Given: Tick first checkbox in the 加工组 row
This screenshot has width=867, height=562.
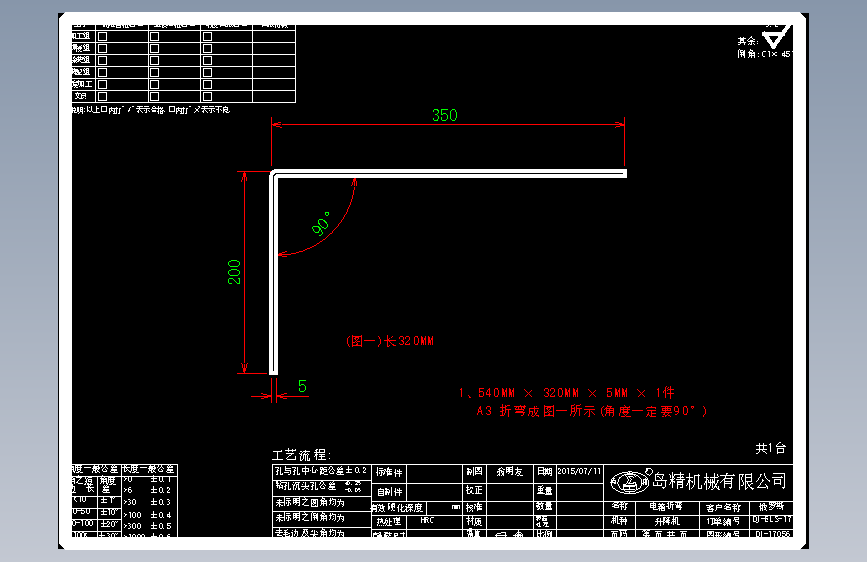Looking at the screenshot, I should click(x=102, y=36).
